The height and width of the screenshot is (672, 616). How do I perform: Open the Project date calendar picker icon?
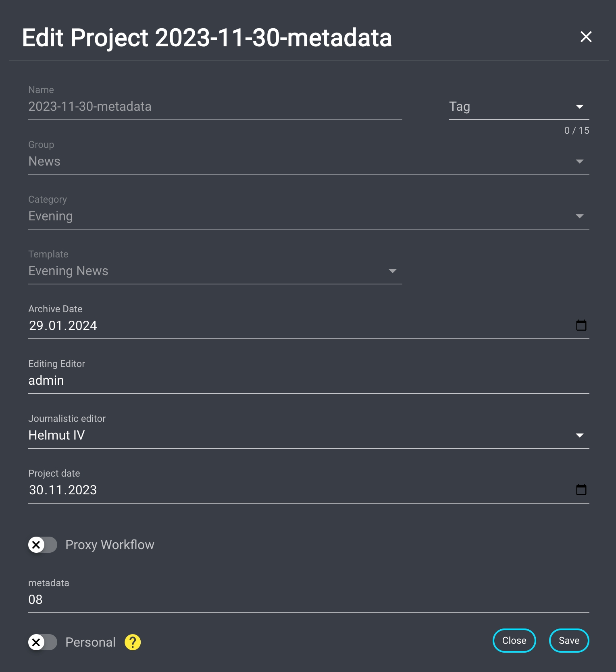tap(581, 489)
